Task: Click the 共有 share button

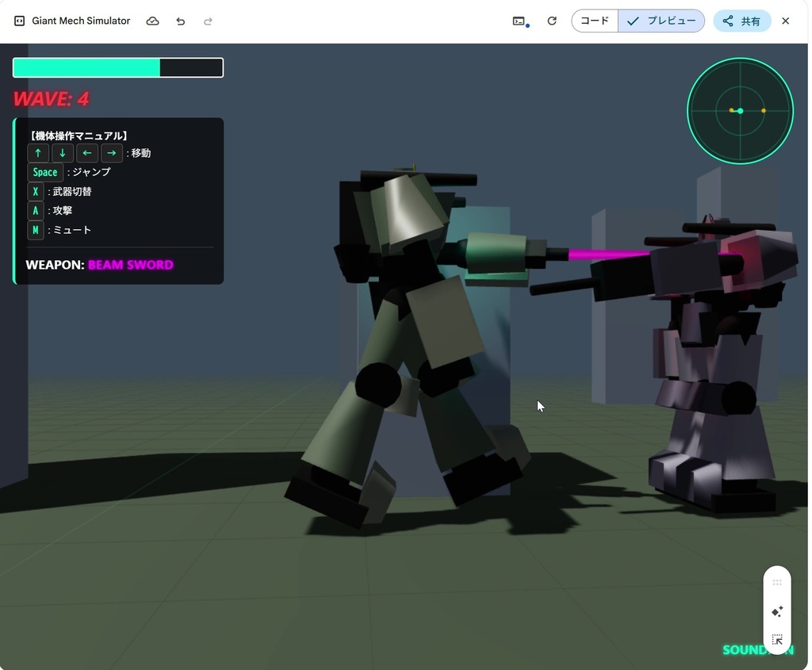Action: point(742,21)
